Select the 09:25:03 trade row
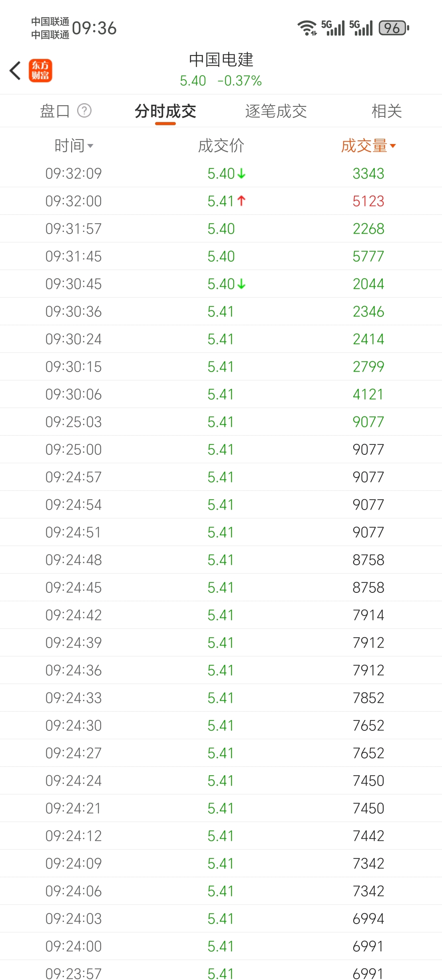442x980 pixels. [x=221, y=422]
